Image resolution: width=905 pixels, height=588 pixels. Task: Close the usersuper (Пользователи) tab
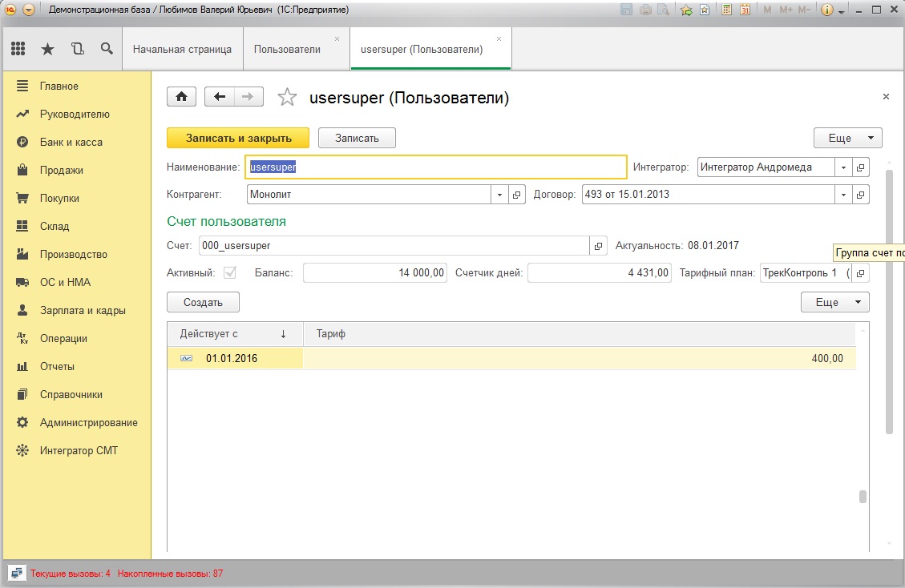(x=499, y=39)
